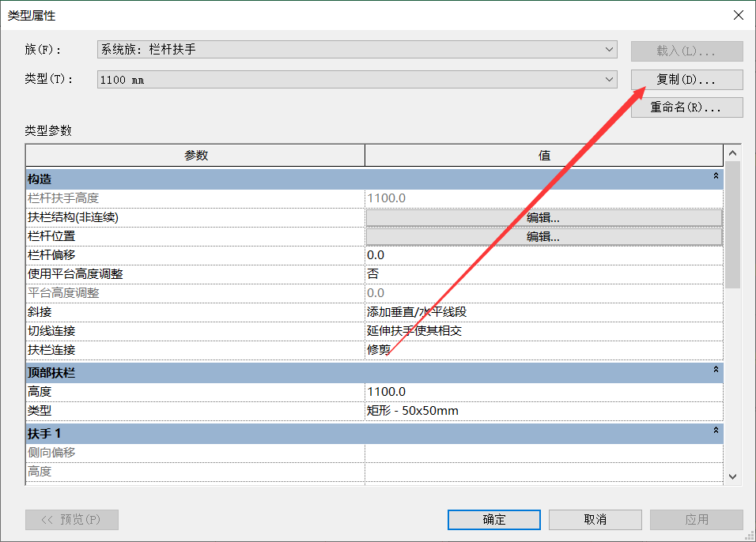Click 编辑... for 扶栏结构(非连续)
This screenshot has height=542, width=756.
pyautogui.click(x=543, y=217)
